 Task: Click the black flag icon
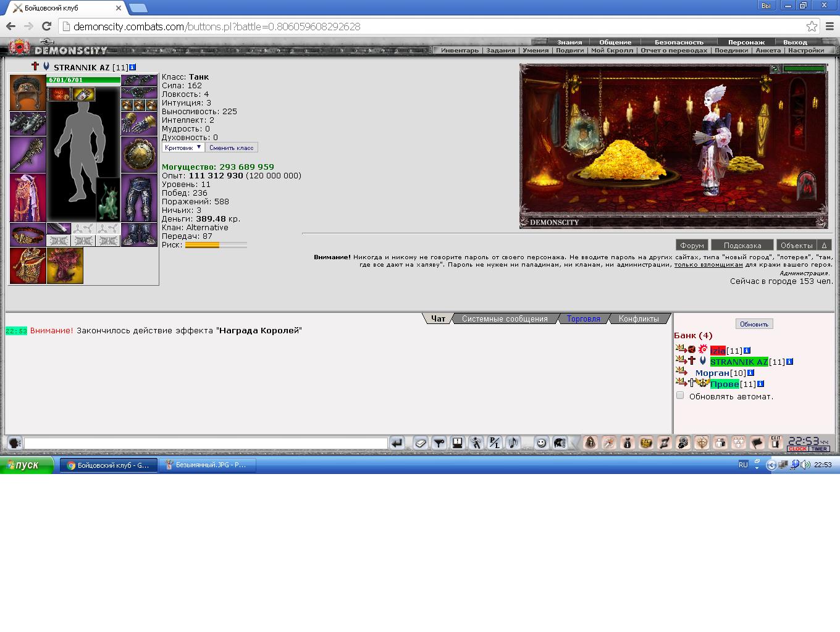(757, 443)
